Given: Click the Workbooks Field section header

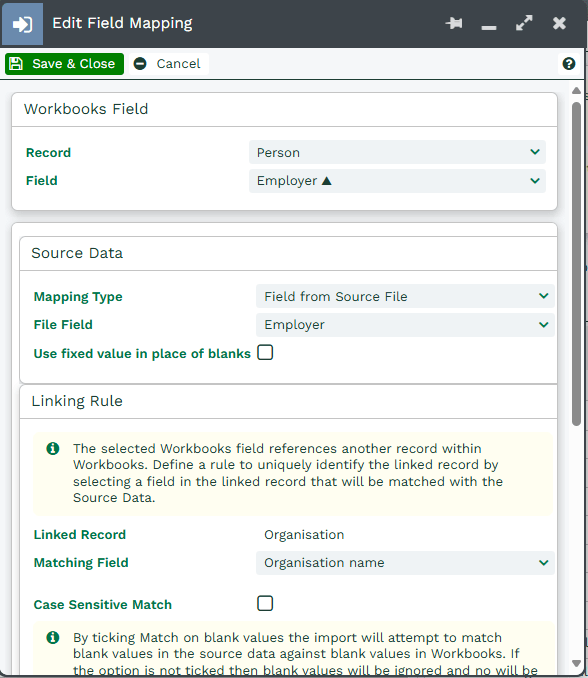Looking at the screenshot, I should pos(284,109).
